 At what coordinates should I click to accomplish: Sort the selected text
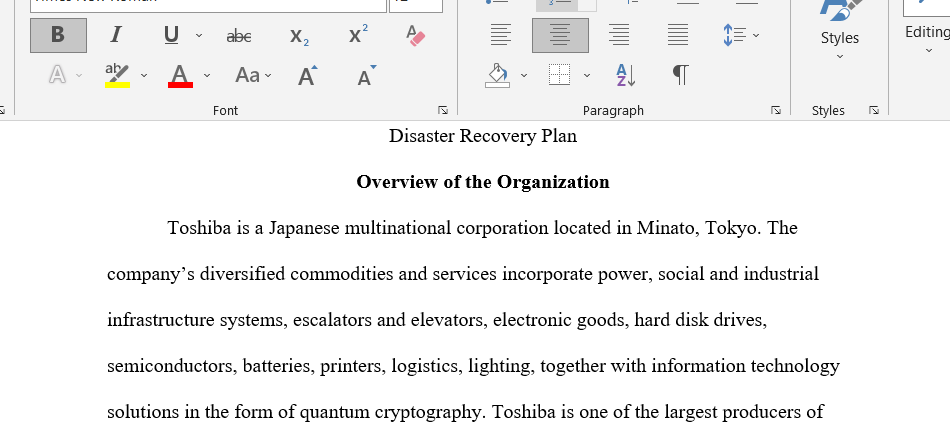pos(625,76)
